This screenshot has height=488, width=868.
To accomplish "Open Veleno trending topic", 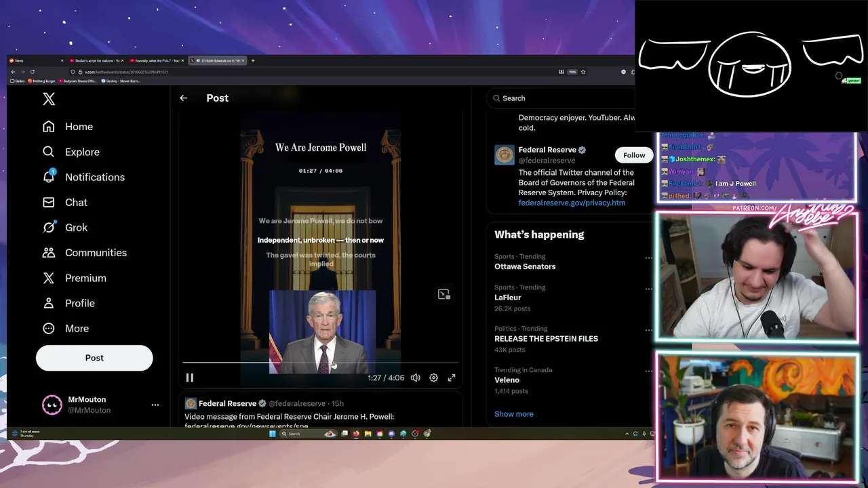I will pos(507,380).
